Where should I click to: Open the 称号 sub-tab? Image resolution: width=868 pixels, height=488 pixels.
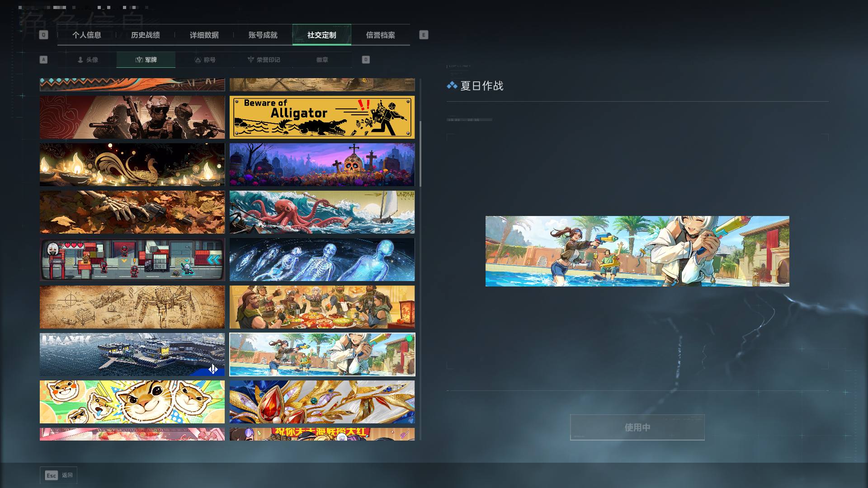click(x=205, y=60)
